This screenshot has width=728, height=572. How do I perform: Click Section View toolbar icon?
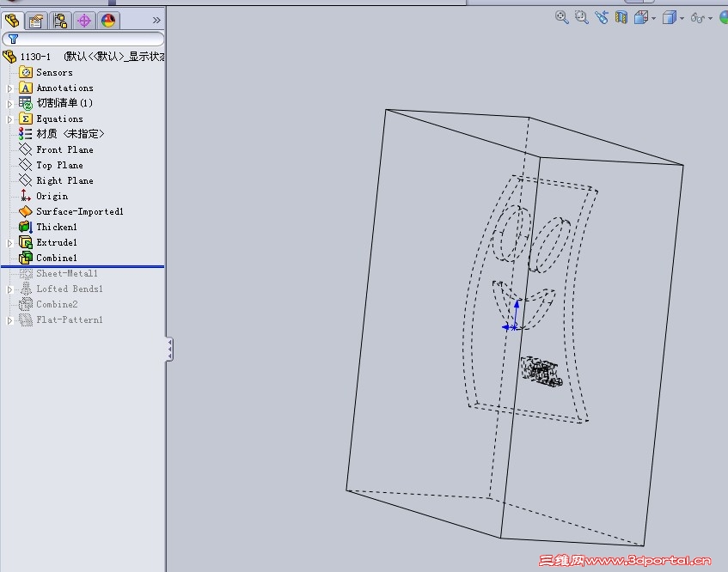[621, 18]
